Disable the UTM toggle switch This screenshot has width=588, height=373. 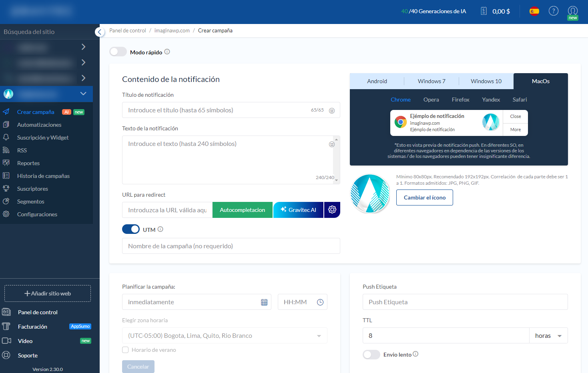[x=131, y=229]
